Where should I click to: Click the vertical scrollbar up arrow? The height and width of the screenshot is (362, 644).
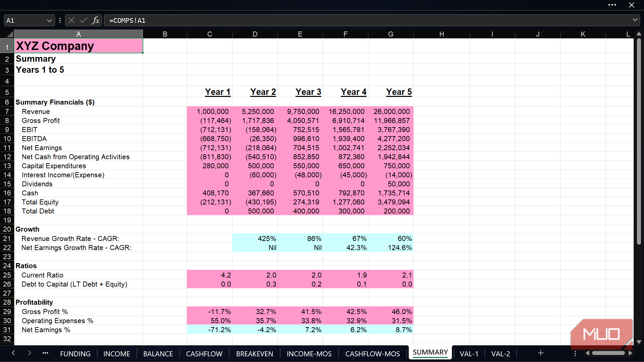click(639, 34)
